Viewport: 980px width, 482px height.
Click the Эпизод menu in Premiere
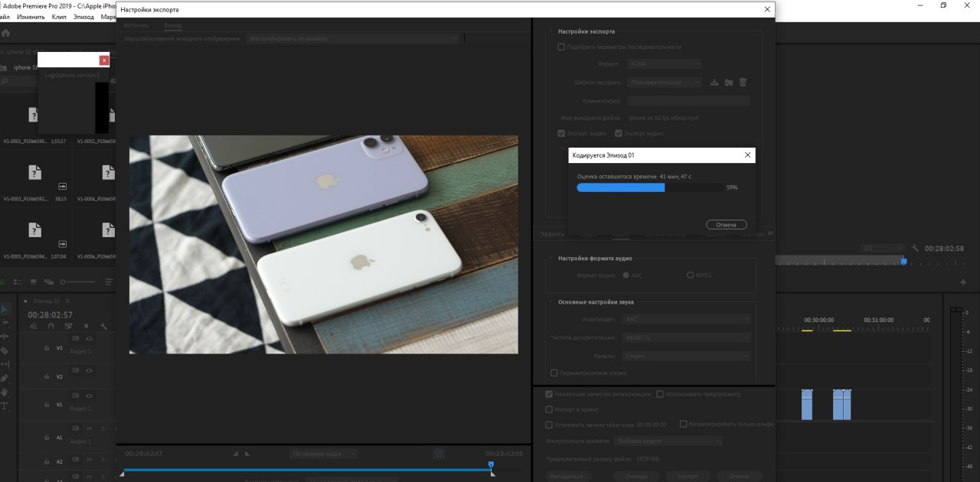tap(84, 16)
